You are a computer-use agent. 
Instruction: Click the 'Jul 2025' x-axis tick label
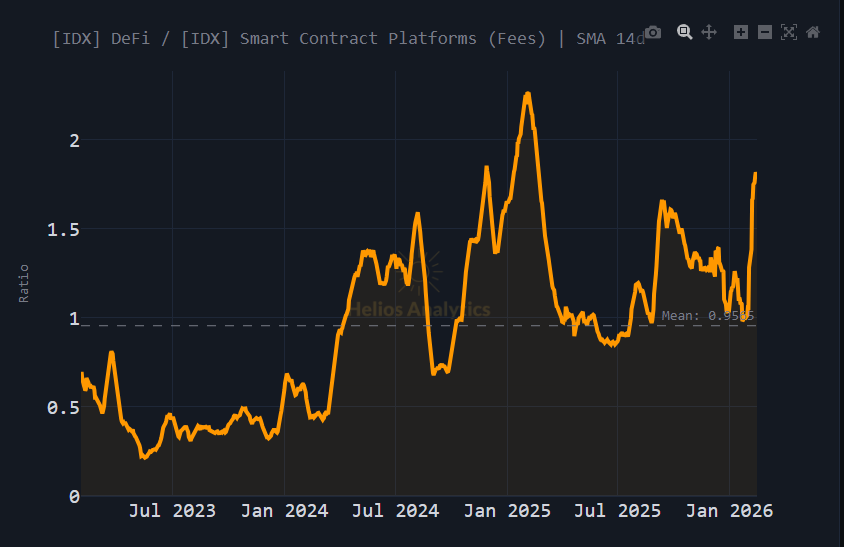click(x=618, y=511)
